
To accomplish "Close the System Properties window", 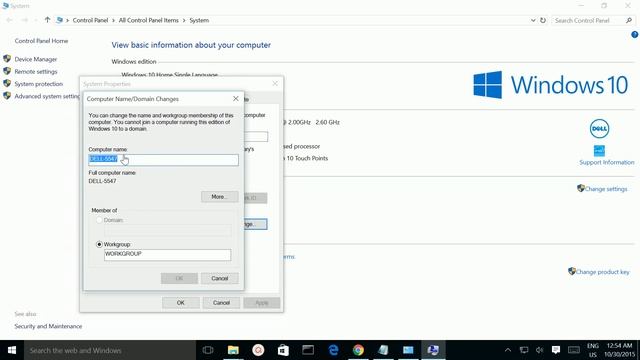I will (x=275, y=84).
